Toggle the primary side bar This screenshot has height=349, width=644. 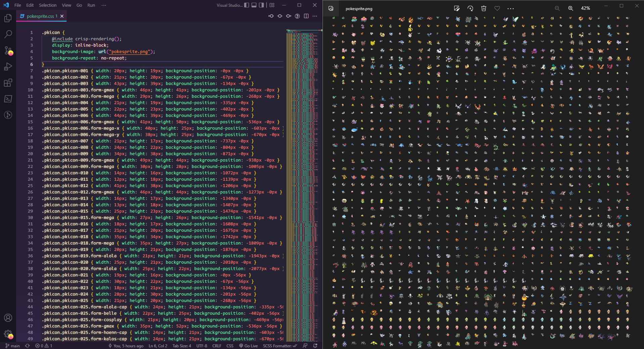[x=247, y=5]
